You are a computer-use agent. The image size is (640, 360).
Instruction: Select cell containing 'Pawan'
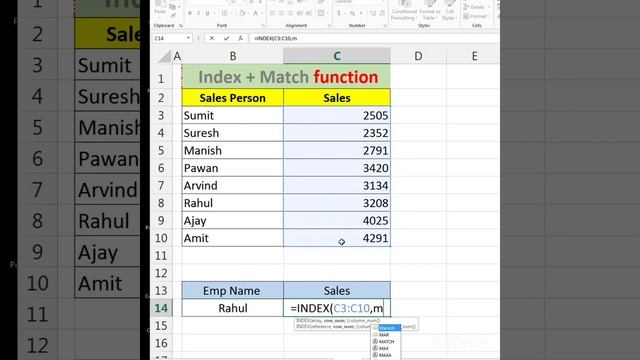coord(233,168)
